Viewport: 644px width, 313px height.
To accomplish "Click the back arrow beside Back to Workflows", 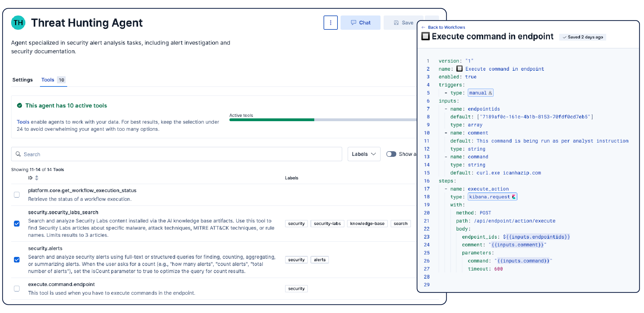I will tap(423, 27).
